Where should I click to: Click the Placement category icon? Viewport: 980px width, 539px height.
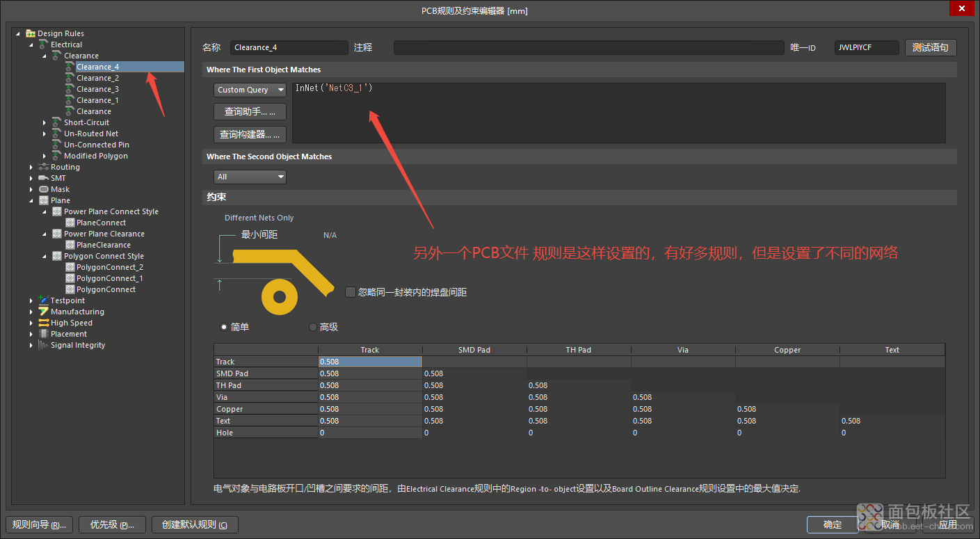coord(44,334)
